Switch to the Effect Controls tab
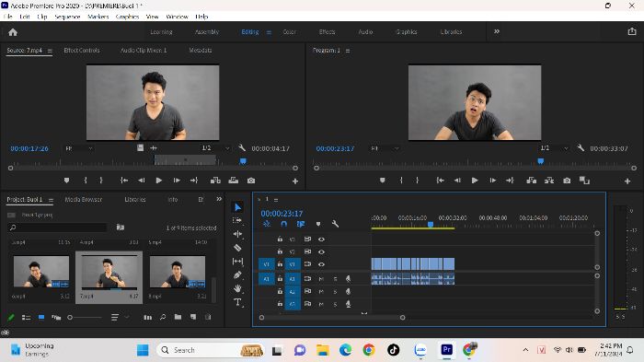The height and width of the screenshot is (362, 644). point(82,50)
